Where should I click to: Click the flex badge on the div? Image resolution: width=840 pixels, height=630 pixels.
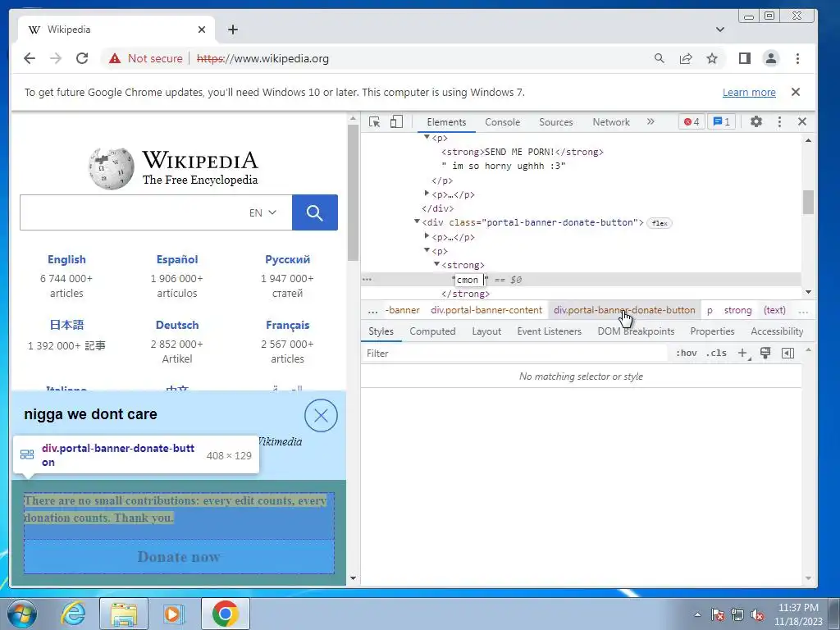click(660, 223)
